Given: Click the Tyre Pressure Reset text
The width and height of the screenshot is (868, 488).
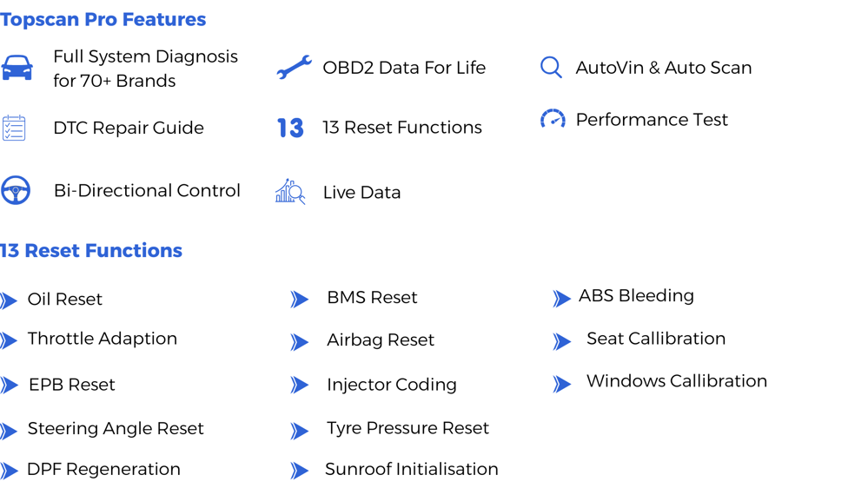Looking at the screenshot, I should coord(407,428).
